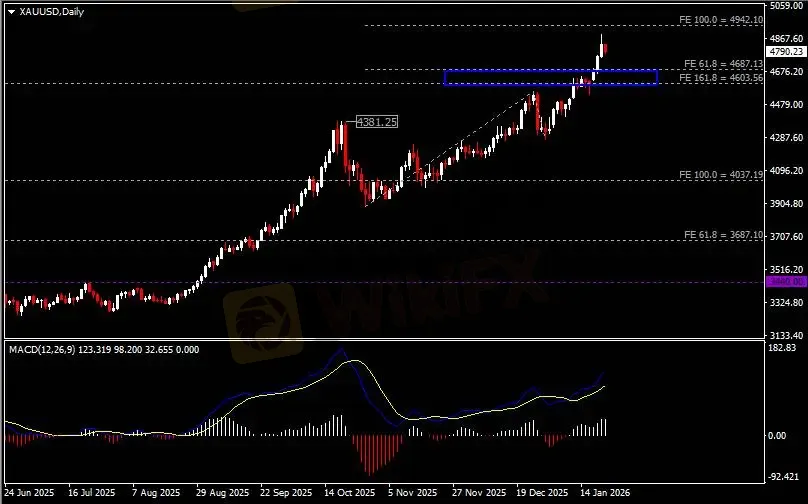The width and height of the screenshot is (808, 504).
Task: Open the XAUUSD chart menu triangle
Action: pos(11,12)
